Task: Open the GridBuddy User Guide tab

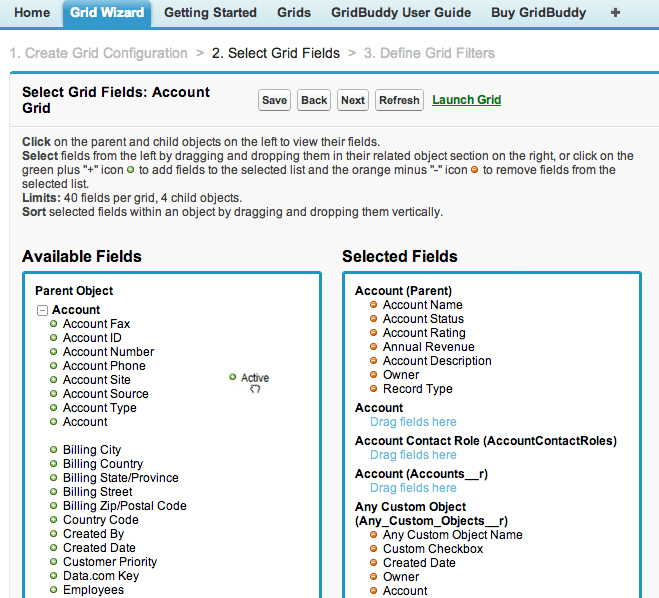Action: (x=401, y=13)
